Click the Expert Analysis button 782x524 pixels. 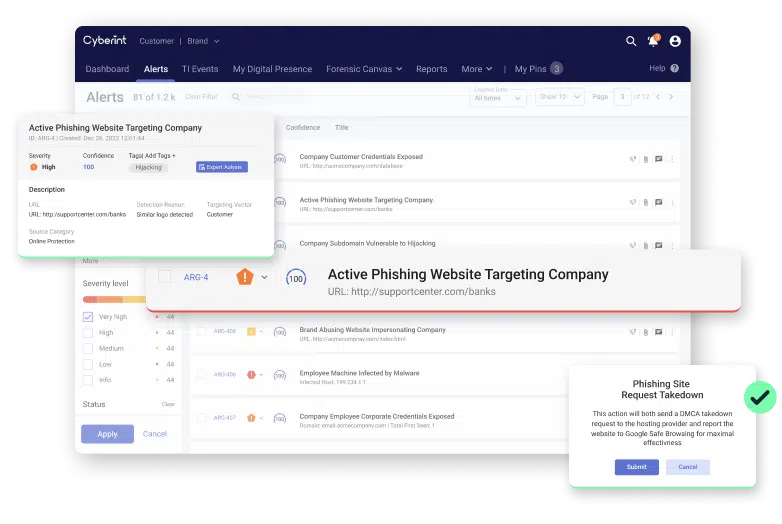[x=222, y=167]
